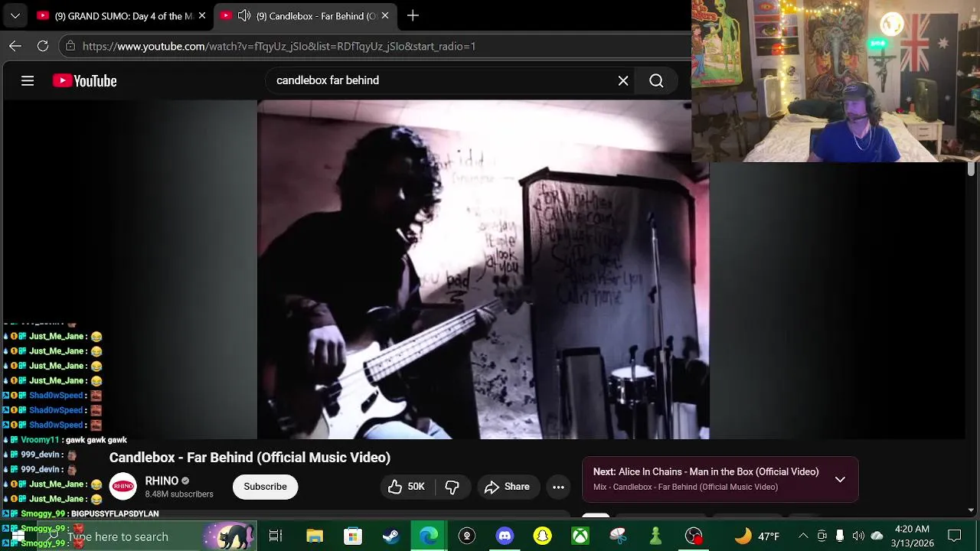The width and height of the screenshot is (980, 551).
Task: Click the video title Candlebox - Far Behind
Action: coord(250,458)
